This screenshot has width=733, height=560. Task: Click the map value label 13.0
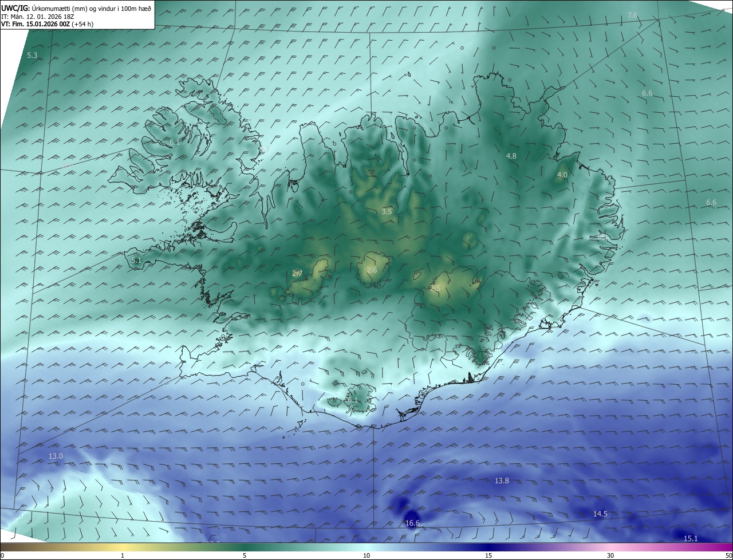pos(56,456)
